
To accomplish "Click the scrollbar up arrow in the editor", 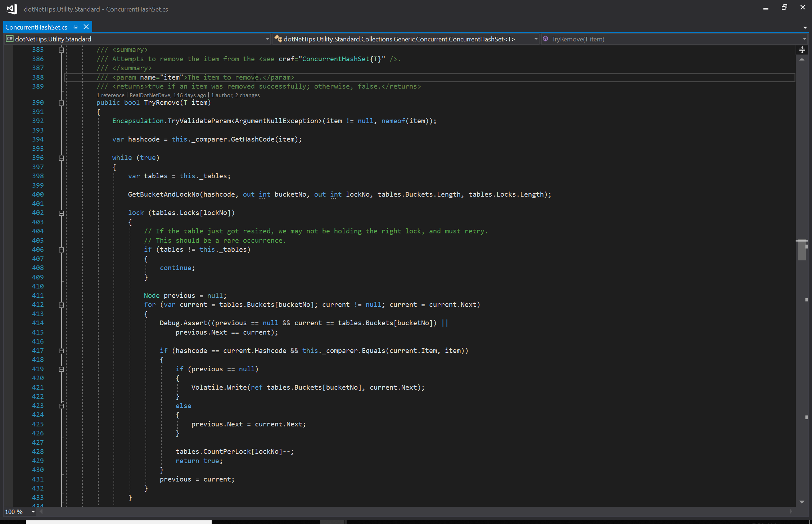I will [x=802, y=59].
